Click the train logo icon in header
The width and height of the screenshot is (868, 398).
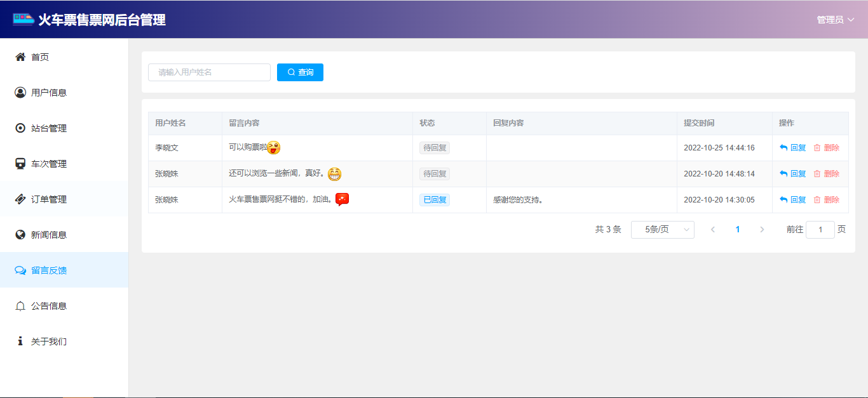point(24,19)
